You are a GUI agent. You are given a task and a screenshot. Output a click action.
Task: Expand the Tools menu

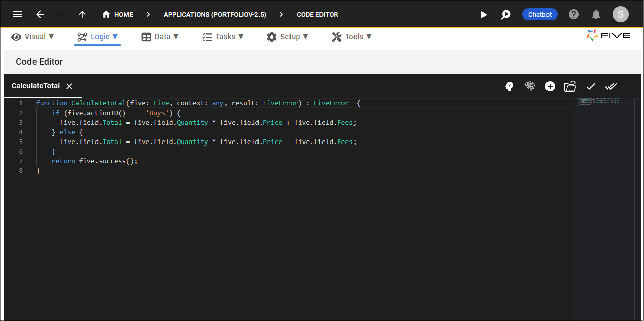point(352,37)
